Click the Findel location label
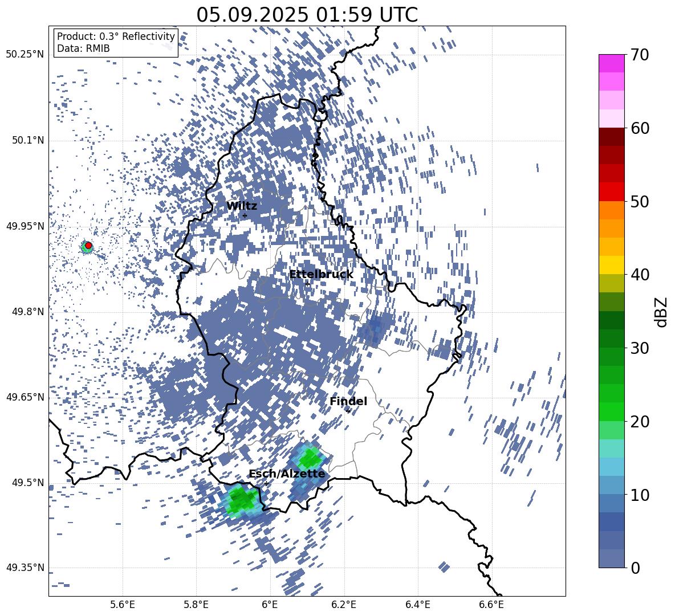The image size is (675, 616). pyautogui.click(x=348, y=401)
